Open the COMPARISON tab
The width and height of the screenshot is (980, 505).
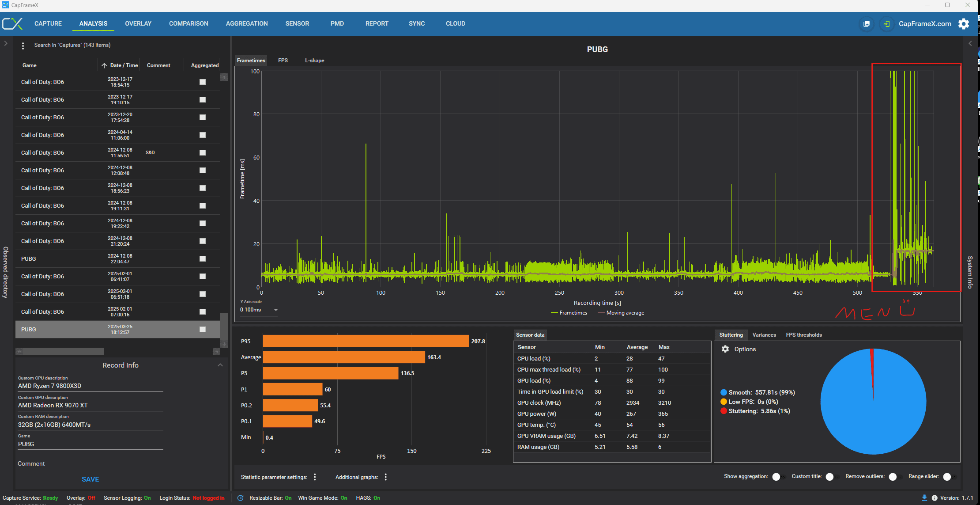click(x=188, y=23)
